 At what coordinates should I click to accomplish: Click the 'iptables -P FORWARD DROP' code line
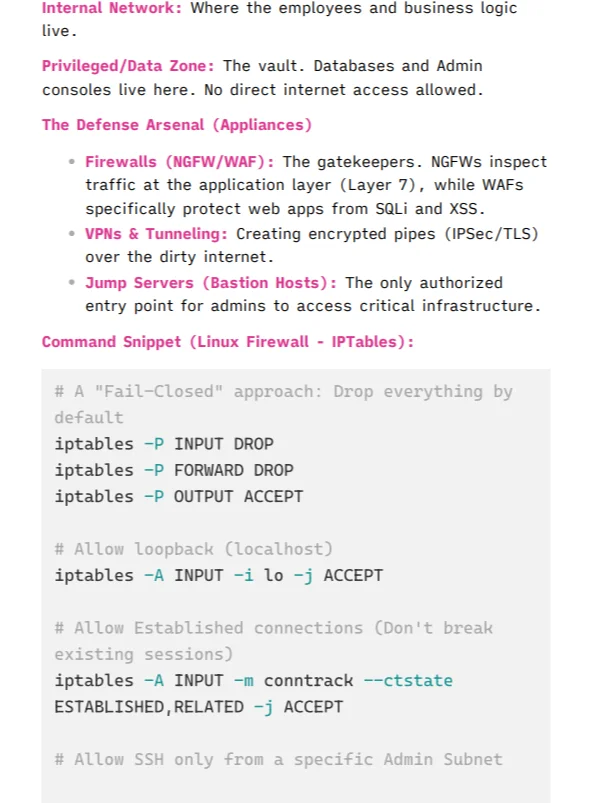pyautogui.click(x=174, y=470)
